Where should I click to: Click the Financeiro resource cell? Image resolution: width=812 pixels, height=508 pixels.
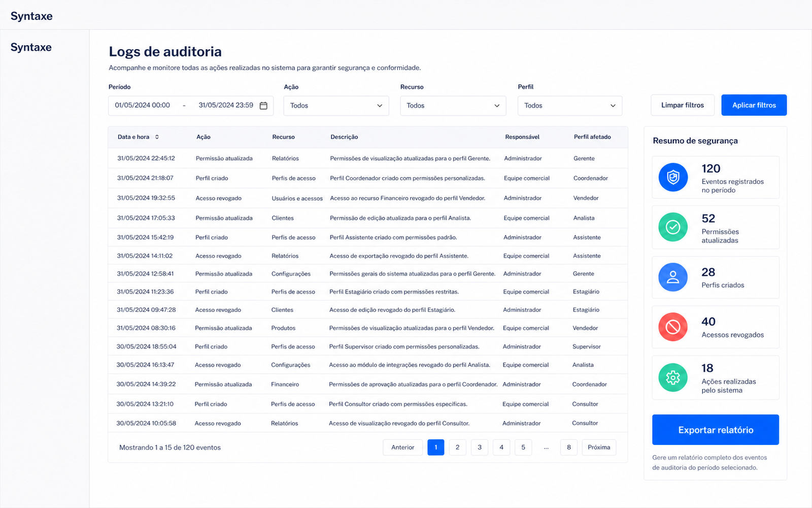pyautogui.click(x=285, y=385)
